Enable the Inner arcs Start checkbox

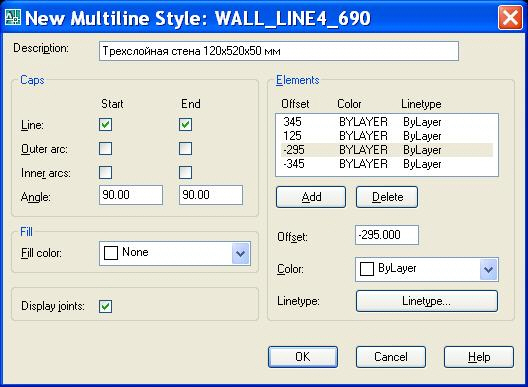pos(105,172)
